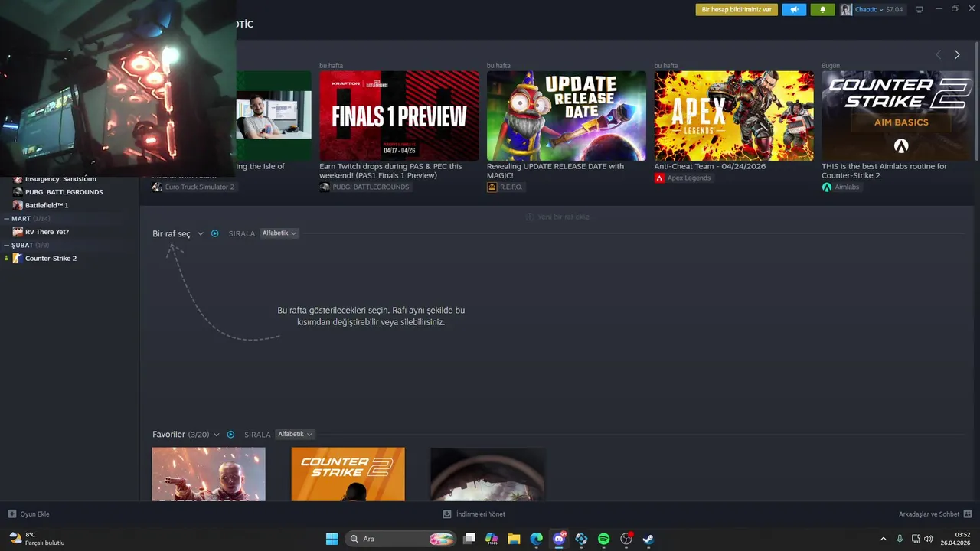Open File Explorer from the taskbar
Screen dimensions: 980x551
[x=514, y=539]
